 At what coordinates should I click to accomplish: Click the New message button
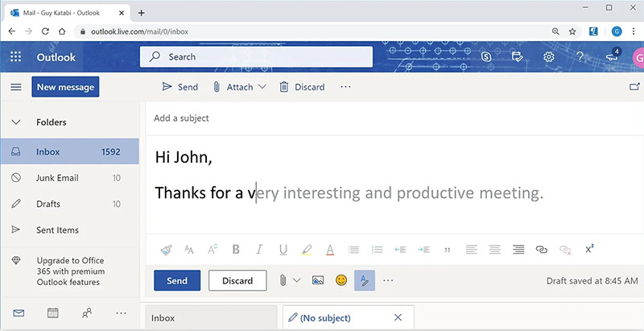pos(65,87)
